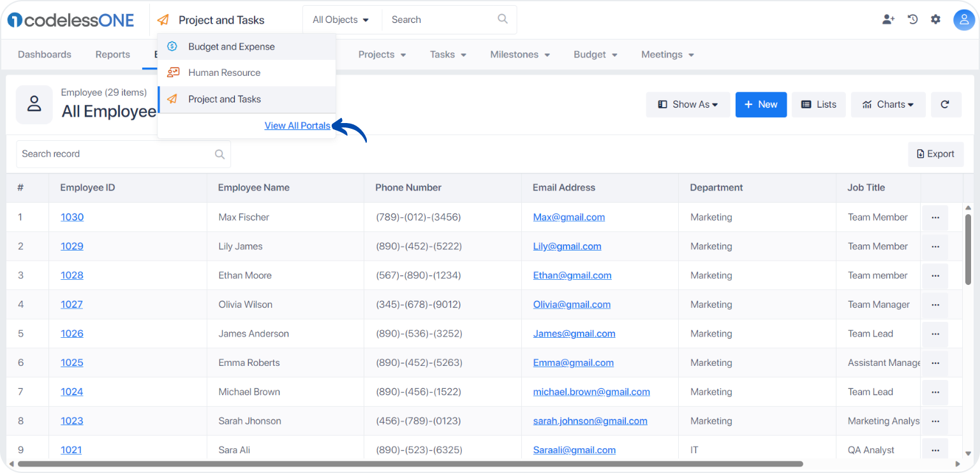Click the View All Portals link
The width and height of the screenshot is (980, 473).
pos(297,126)
